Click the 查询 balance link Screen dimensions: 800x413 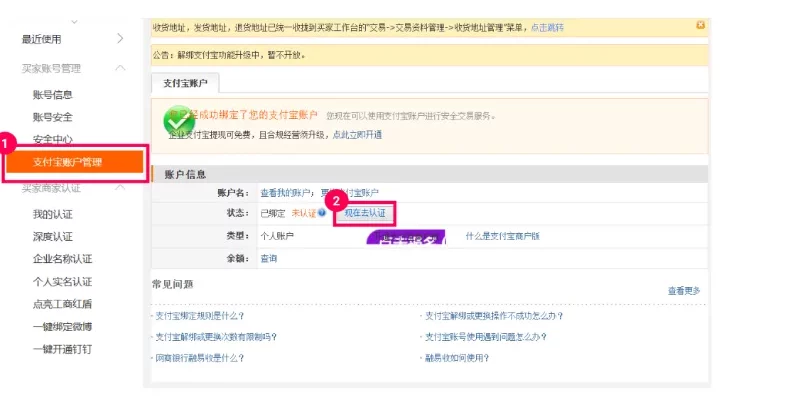pos(268,259)
